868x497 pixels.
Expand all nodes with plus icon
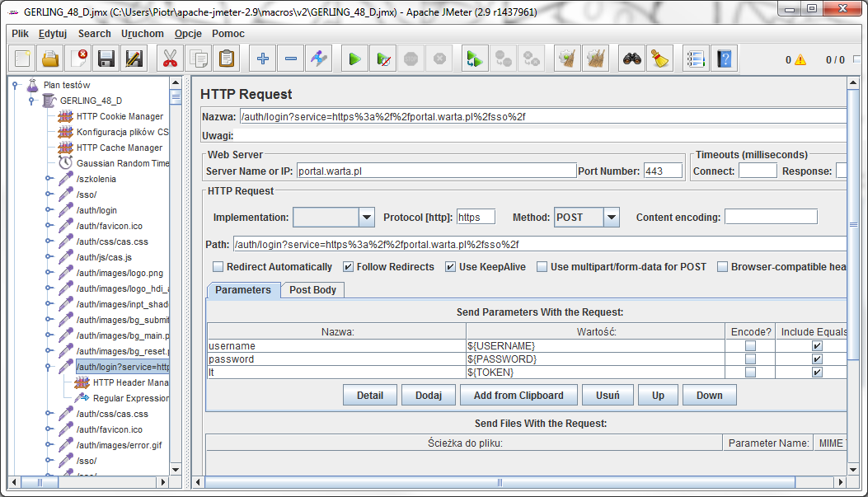[x=263, y=59]
